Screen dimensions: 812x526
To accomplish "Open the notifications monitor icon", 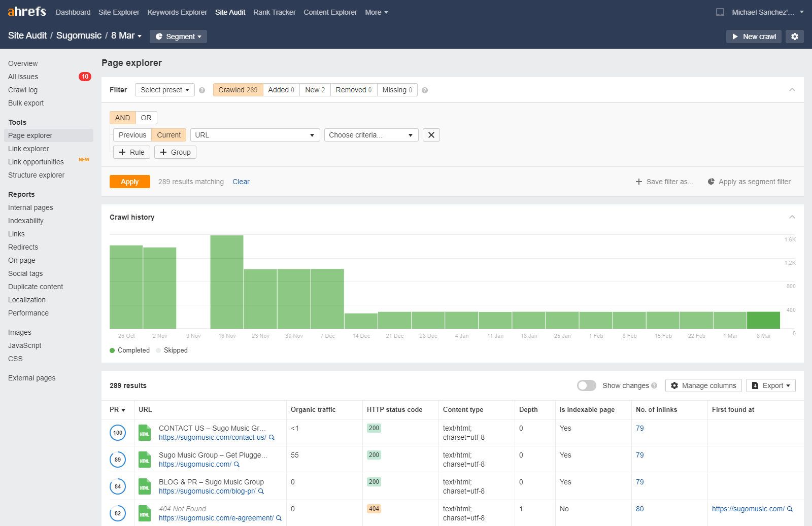I will [720, 12].
